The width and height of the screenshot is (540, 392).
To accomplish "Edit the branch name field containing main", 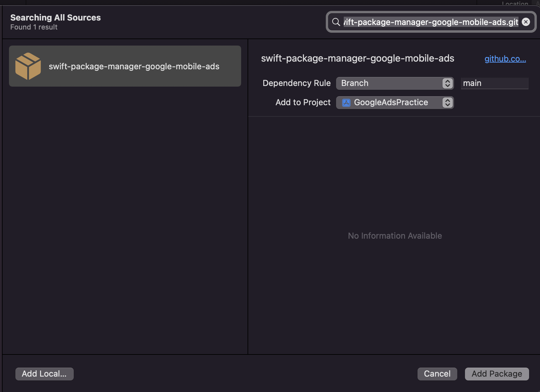I will pos(494,83).
